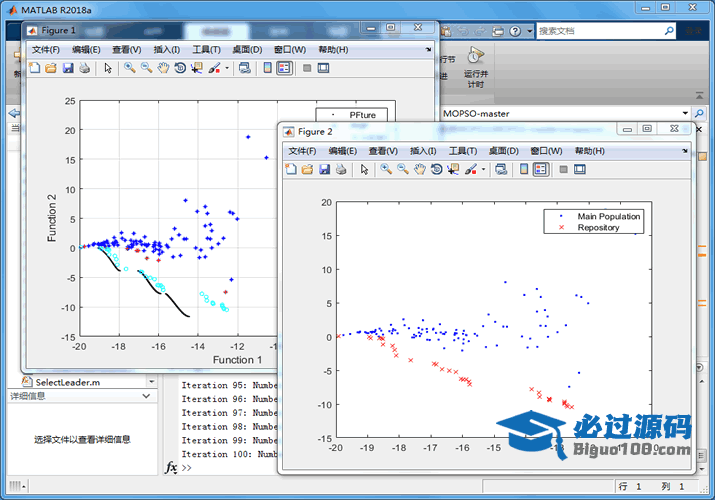Click back arrow in current folder bar
The image size is (715, 500).
tap(14, 113)
